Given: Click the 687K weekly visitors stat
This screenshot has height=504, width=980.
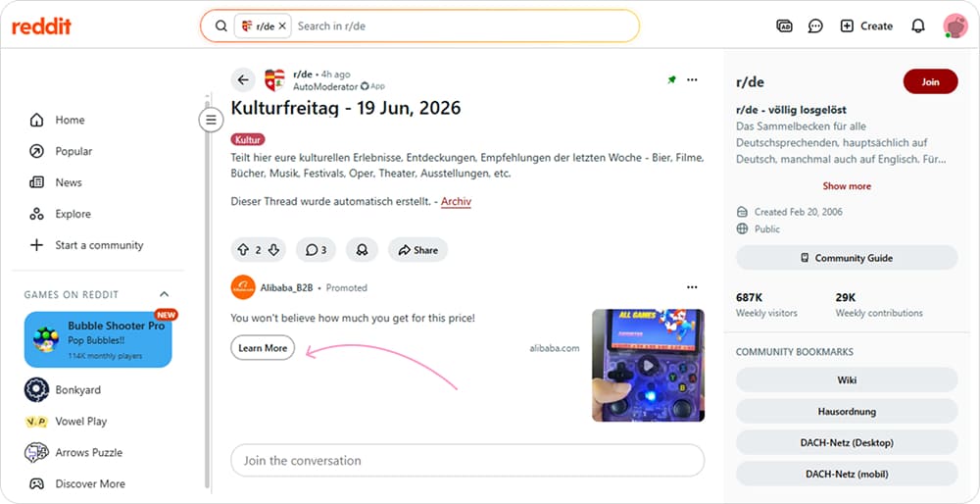Looking at the screenshot, I should (x=766, y=305).
